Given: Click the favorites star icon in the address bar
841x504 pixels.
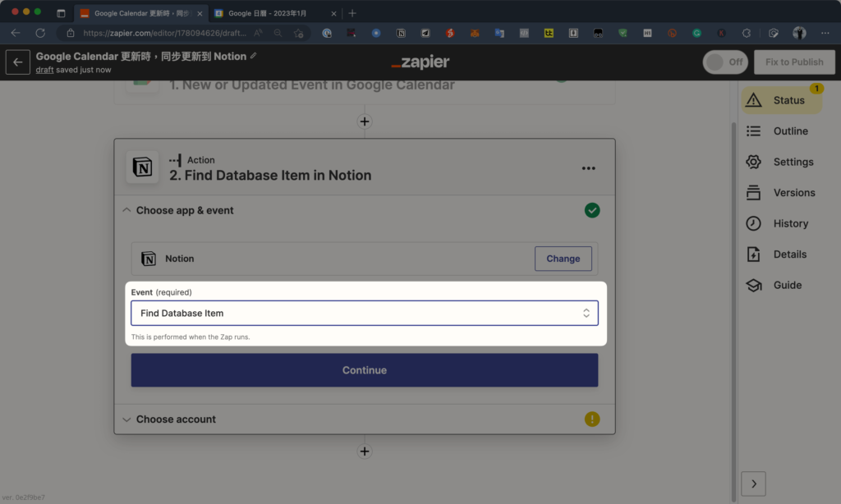Looking at the screenshot, I should 299,33.
